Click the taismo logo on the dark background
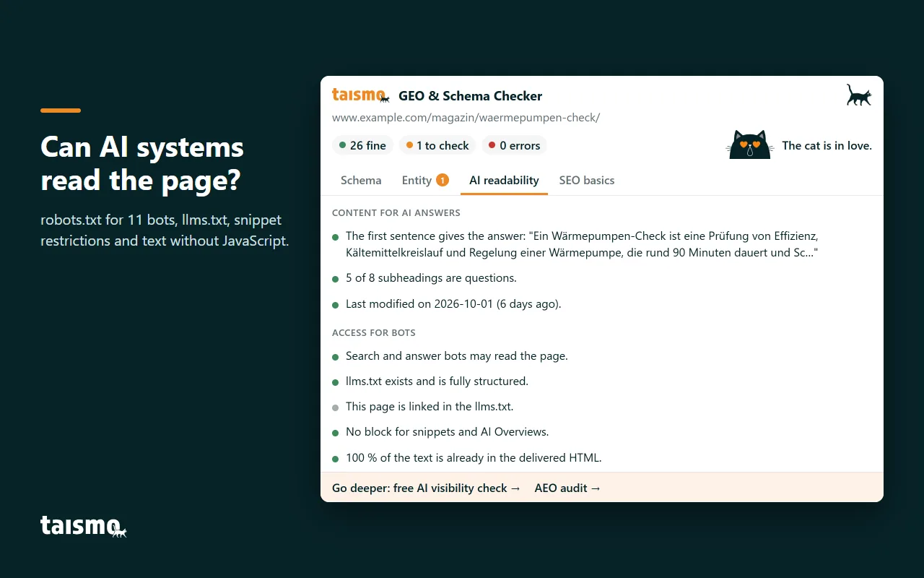Image resolution: width=924 pixels, height=578 pixels. point(84,526)
